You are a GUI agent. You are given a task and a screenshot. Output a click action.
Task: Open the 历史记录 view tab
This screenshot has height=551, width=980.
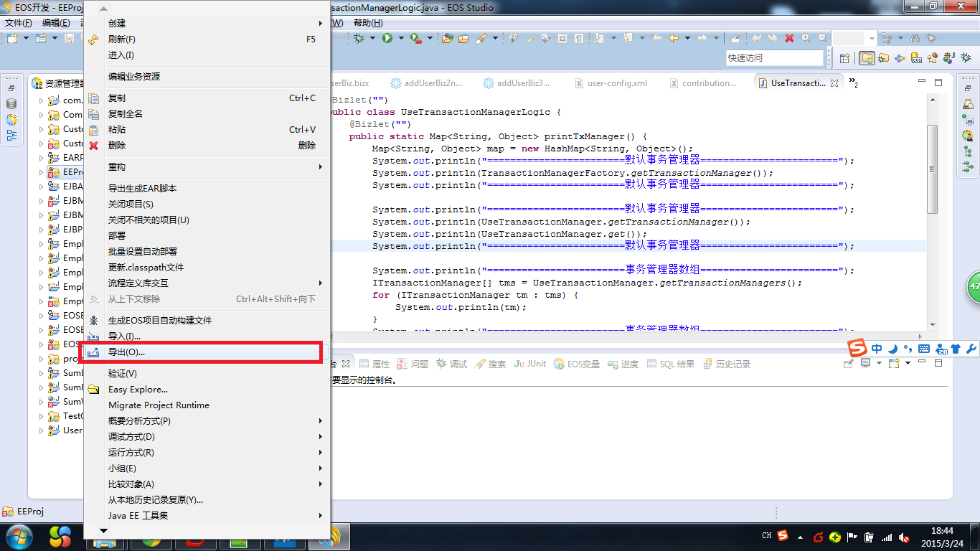pyautogui.click(x=726, y=364)
